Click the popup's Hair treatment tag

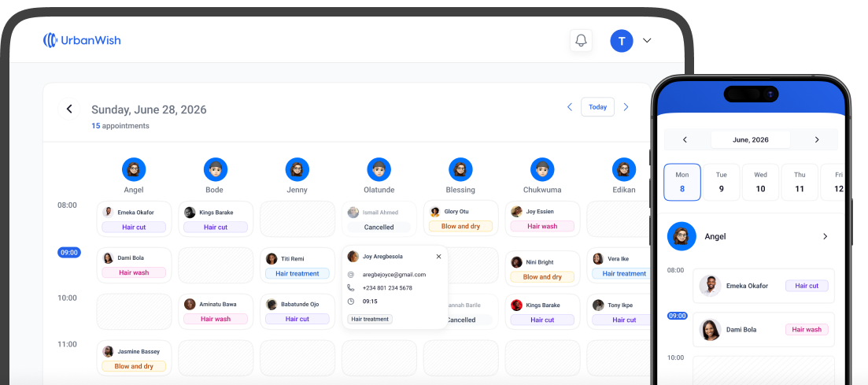click(x=370, y=319)
